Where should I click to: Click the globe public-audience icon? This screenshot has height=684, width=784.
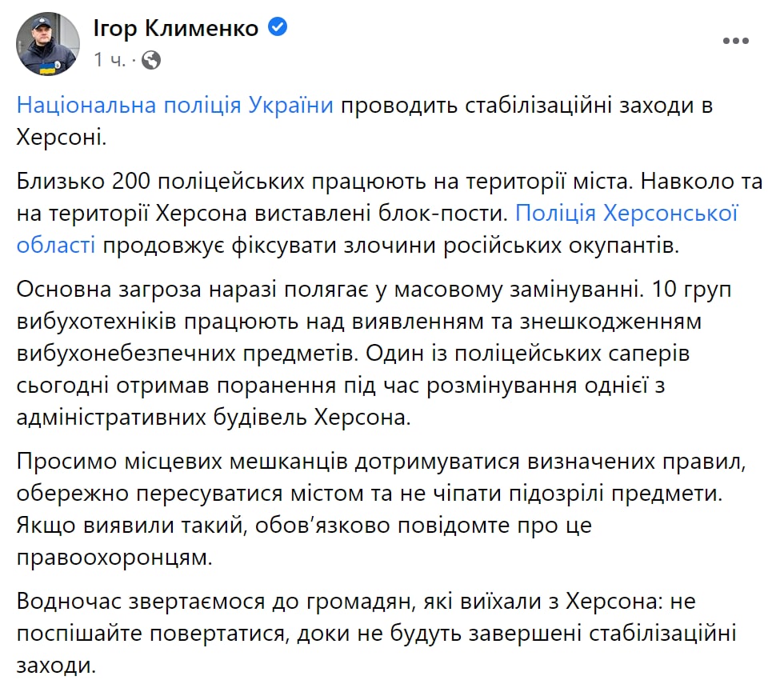151,60
